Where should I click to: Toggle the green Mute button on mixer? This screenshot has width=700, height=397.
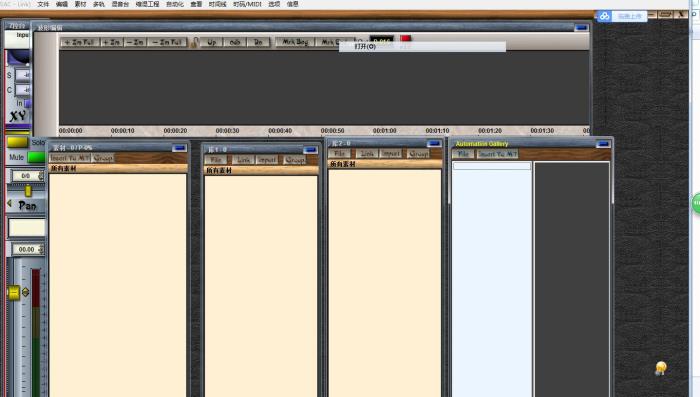(37, 157)
